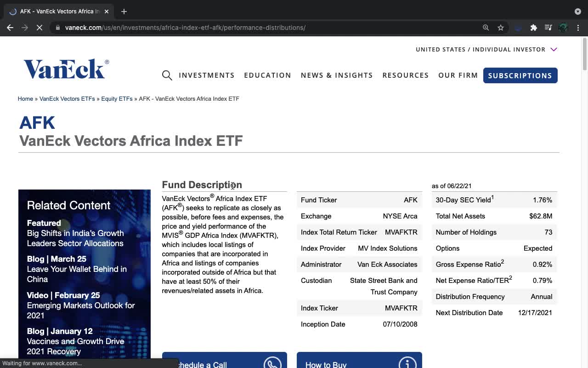Click the 30-Day SEC Yield value 1.76%
This screenshot has width=588, height=368.
[542, 200]
